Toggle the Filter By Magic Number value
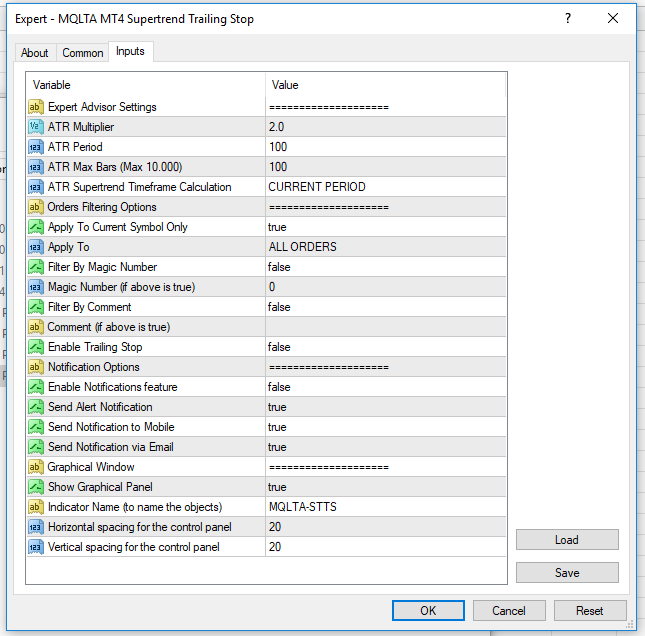 click(386, 267)
